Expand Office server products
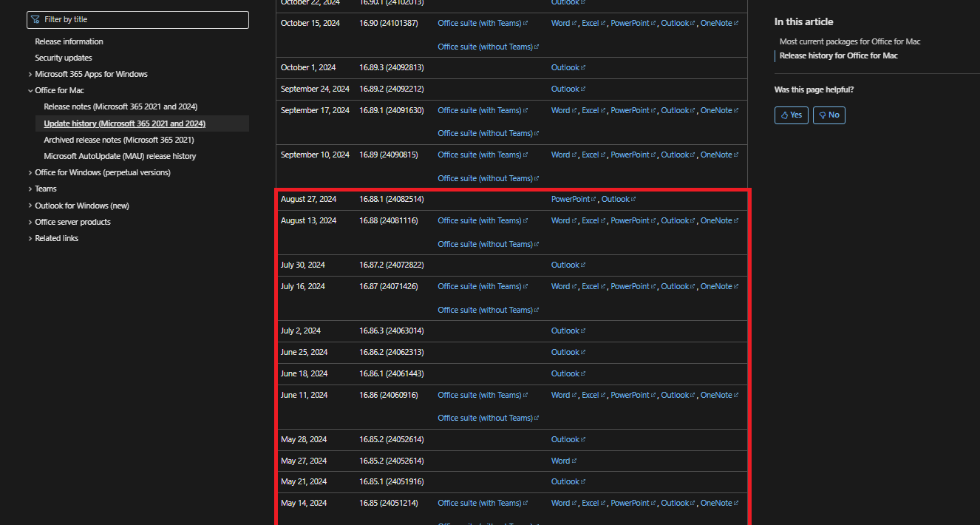 point(30,222)
